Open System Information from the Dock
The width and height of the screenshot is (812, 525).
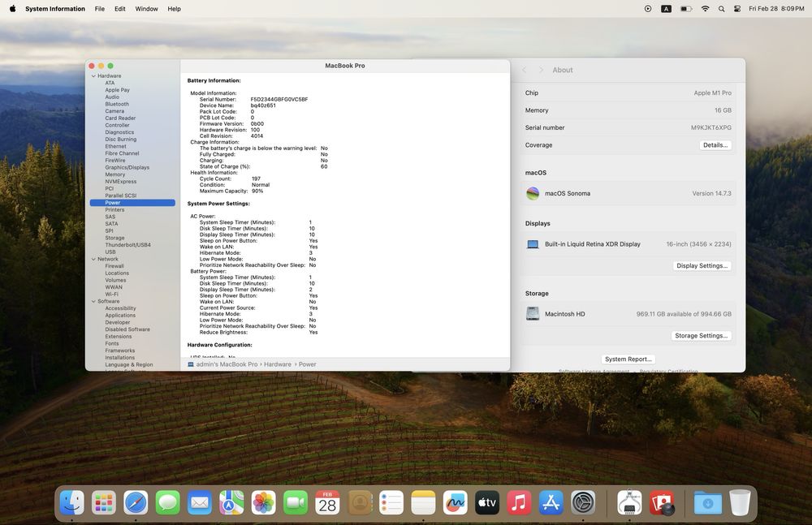pyautogui.click(x=629, y=503)
